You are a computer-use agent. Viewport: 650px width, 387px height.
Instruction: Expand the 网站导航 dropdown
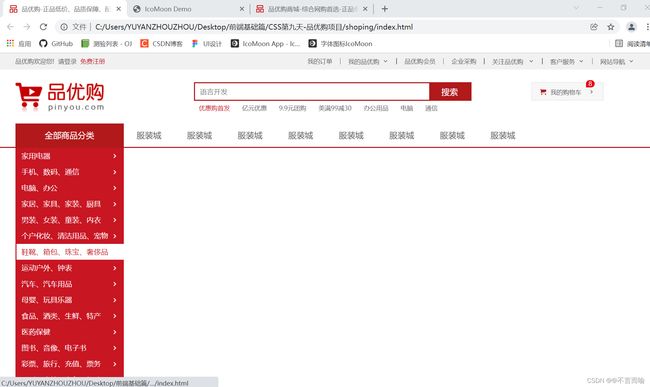pyautogui.click(x=616, y=61)
